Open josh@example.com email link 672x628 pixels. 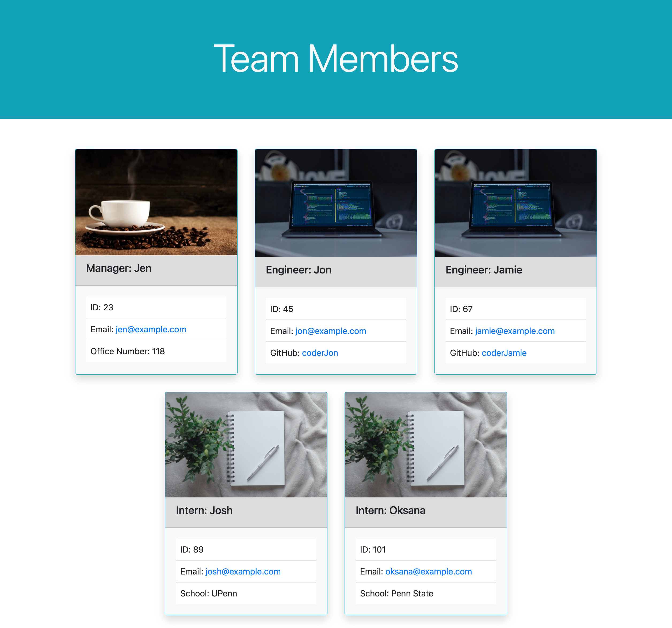click(243, 572)
